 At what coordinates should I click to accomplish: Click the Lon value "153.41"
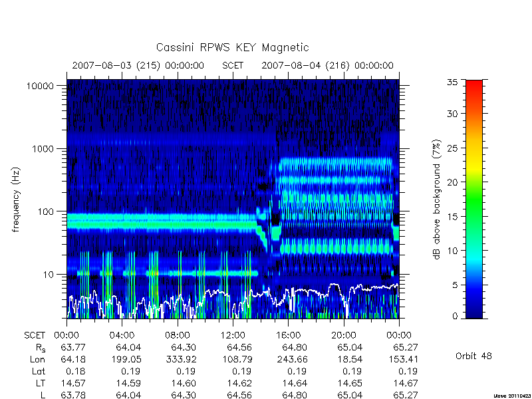(403, 359)
